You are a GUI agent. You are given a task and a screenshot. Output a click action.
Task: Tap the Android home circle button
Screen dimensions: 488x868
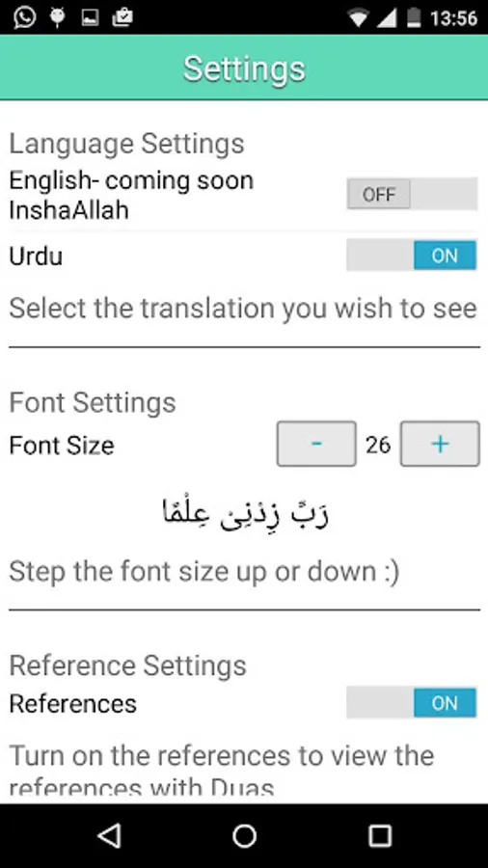(244, 835)
